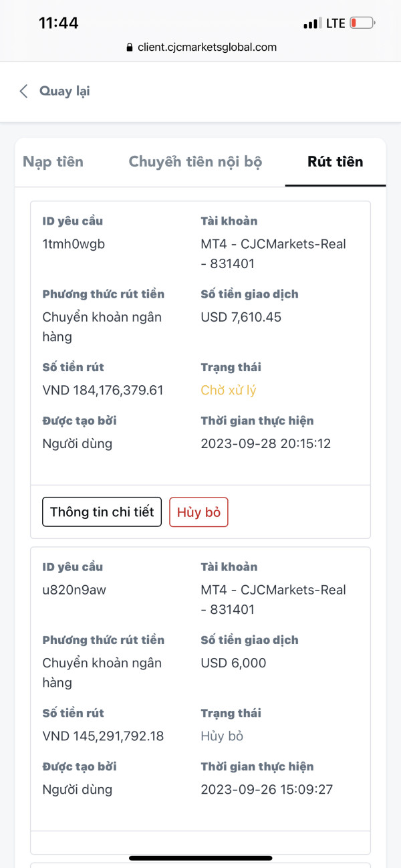Tap request ID 1tmh0wgb
Viewport: 401px width, 868px height.
point(74,244)
